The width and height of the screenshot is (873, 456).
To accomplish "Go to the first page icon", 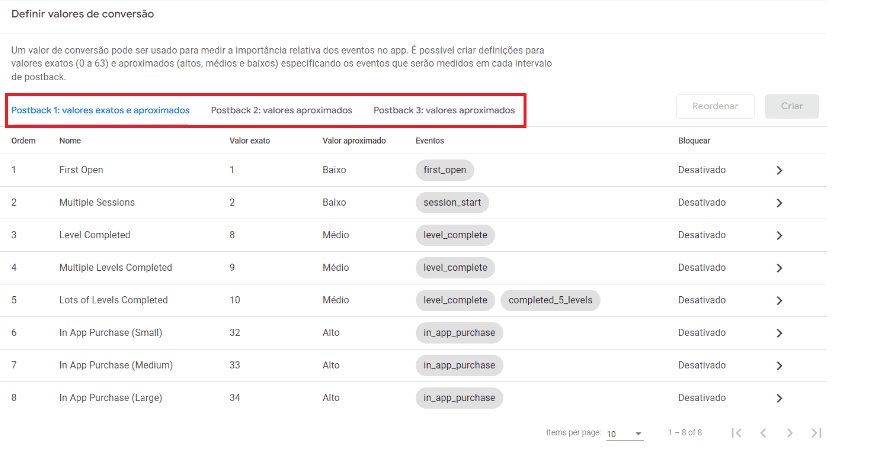I will point(736,433).
